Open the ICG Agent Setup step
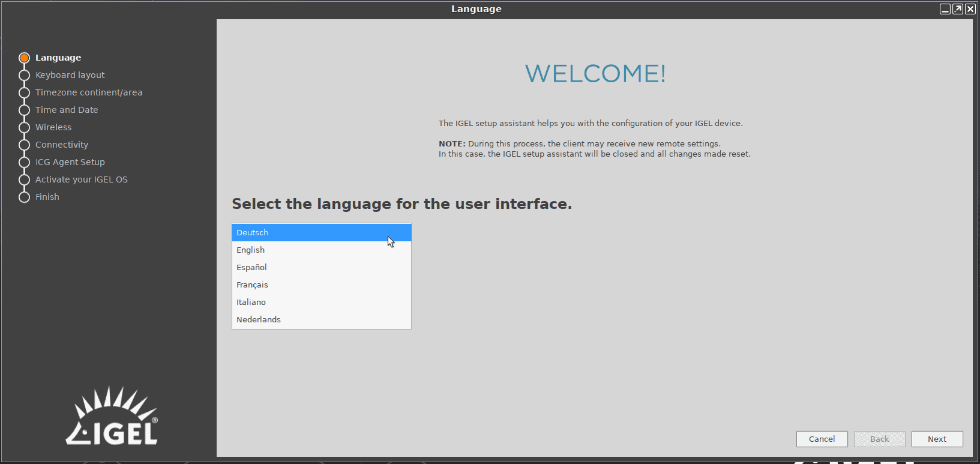This screenshot has width=980, height=464. [70, 163]
